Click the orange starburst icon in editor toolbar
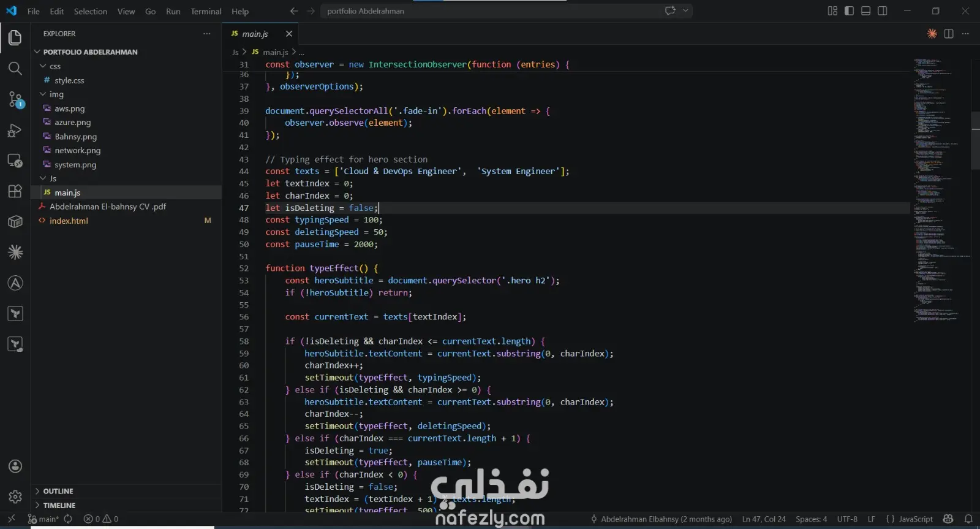Viewport: 980px width, 529px height. 932,34
